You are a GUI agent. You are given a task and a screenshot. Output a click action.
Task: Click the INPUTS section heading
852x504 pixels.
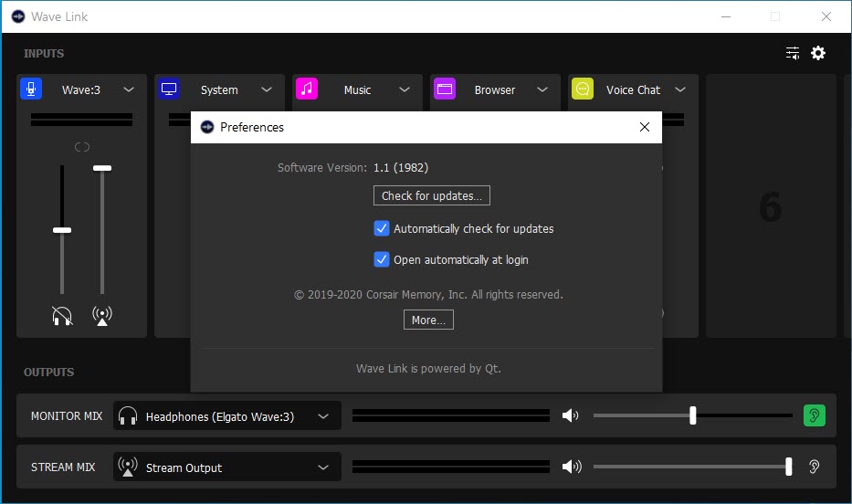[x=44, y=53]
